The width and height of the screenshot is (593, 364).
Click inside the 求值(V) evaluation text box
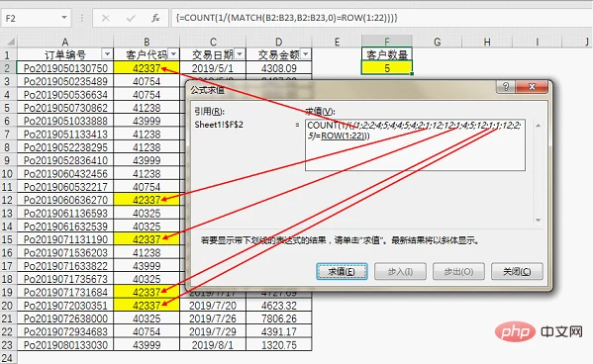pos(415,144)
